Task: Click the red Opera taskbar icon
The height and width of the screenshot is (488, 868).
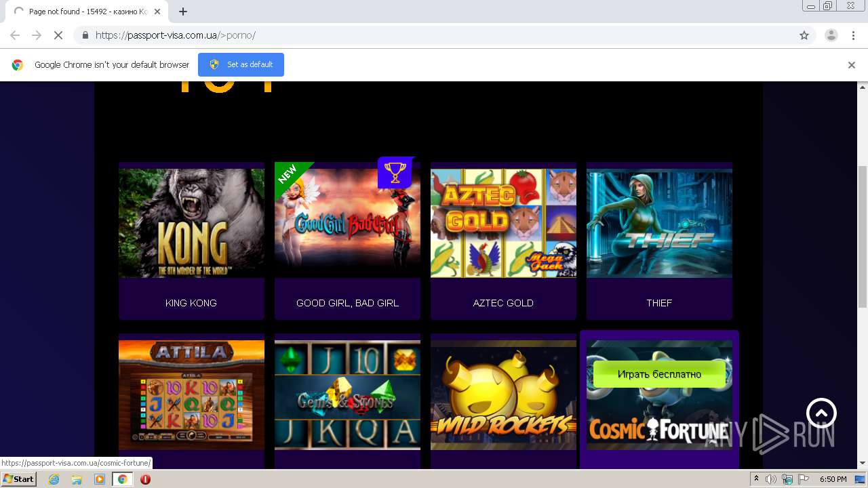Action: 145,479
